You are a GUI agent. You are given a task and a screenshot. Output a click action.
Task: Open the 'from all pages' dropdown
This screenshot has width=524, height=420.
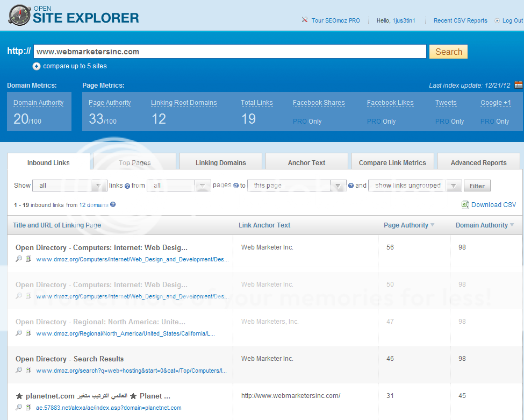coord(178,186)
